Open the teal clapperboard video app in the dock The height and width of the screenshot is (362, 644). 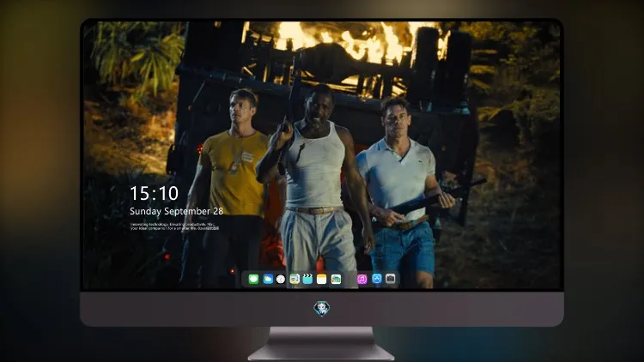tap(308, 280)
